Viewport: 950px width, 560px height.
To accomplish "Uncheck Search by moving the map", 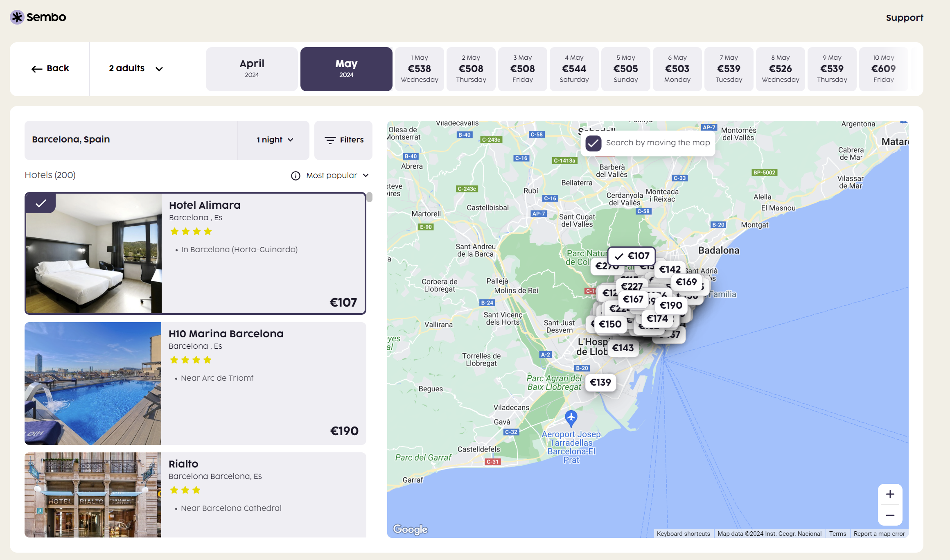I will pos(593,143).
